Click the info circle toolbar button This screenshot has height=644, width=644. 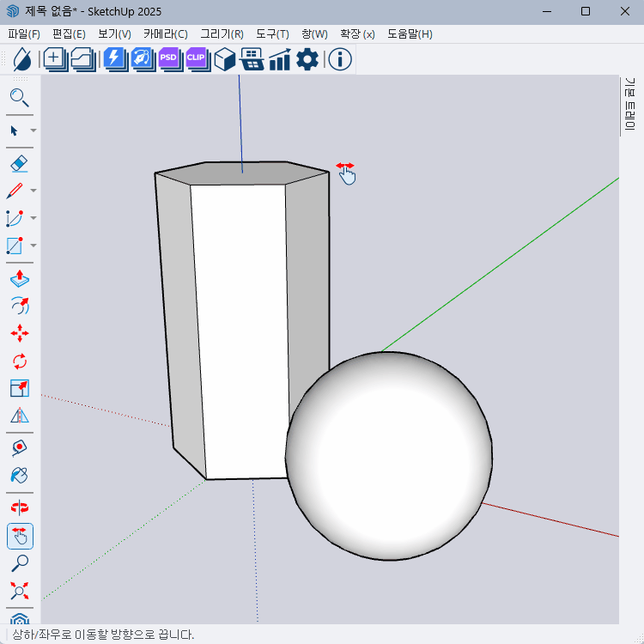click(x=340, y=58)
